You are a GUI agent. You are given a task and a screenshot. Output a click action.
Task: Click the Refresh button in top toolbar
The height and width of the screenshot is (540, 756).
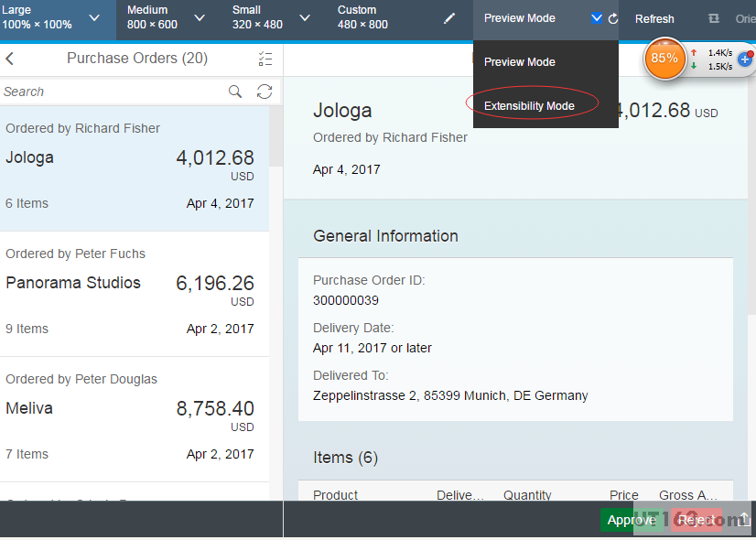654,18
